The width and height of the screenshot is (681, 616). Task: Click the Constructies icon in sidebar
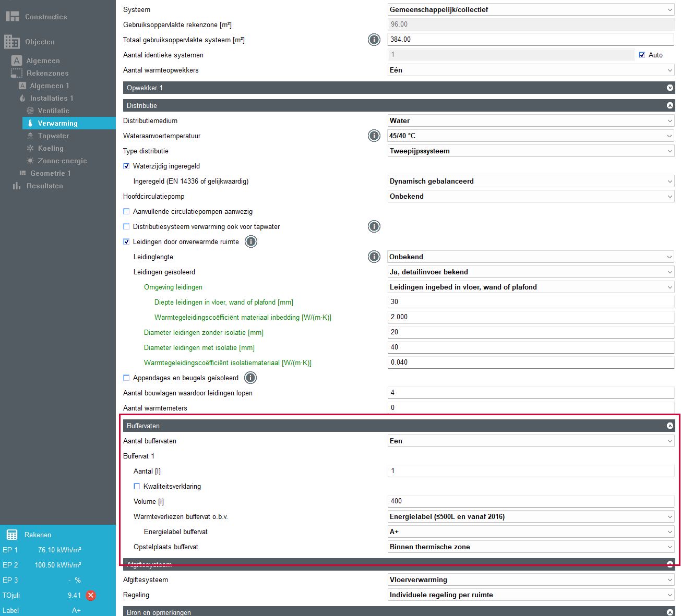click(x=12, y=17)
